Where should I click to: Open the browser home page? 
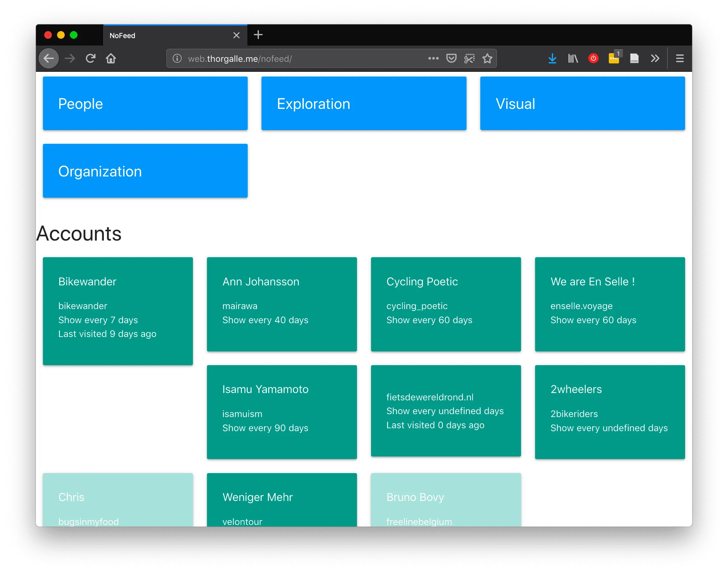111,59
